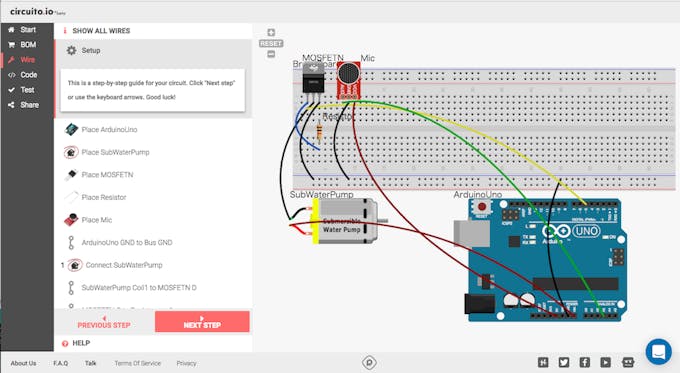Open the HELP question icon
Screen dimensions: 680x373
[65, 344]
